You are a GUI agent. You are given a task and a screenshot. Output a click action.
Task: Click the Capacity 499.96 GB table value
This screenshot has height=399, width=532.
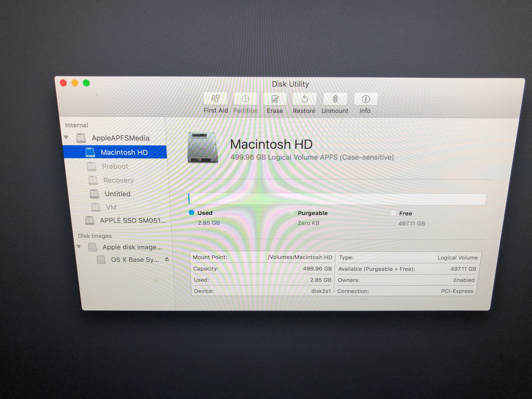[317, 269]
